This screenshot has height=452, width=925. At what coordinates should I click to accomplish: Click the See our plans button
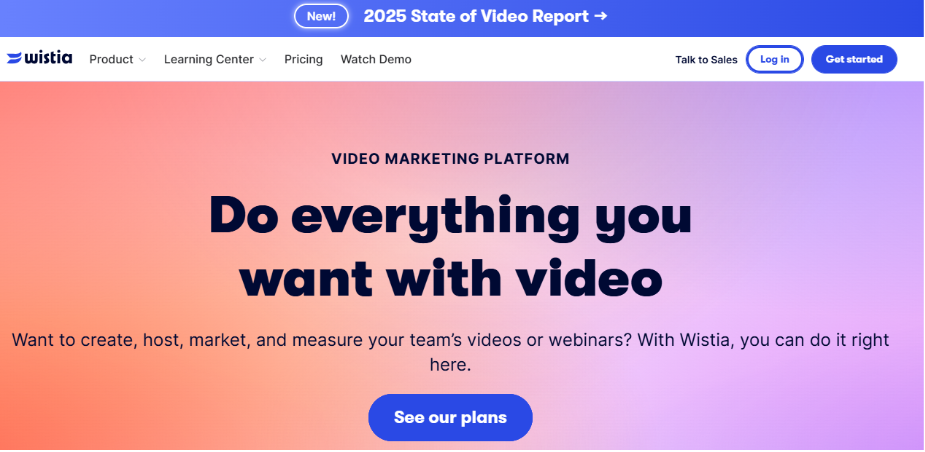pyautogui.click(x=450, y=417)
